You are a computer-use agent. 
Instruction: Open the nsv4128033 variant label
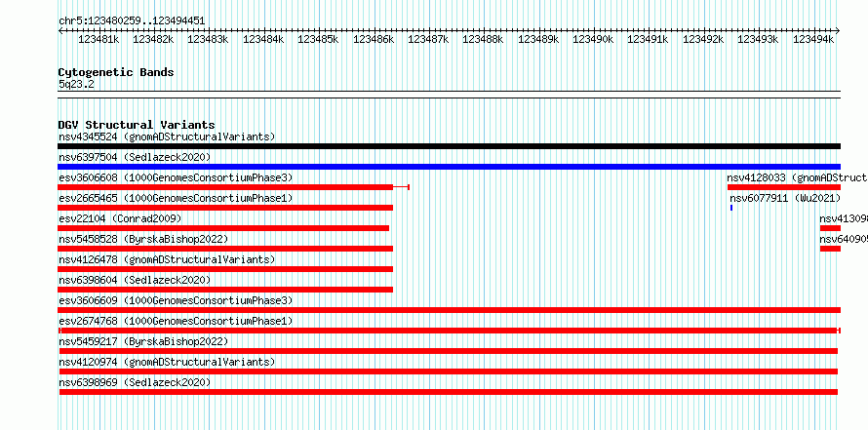point(797,177)
